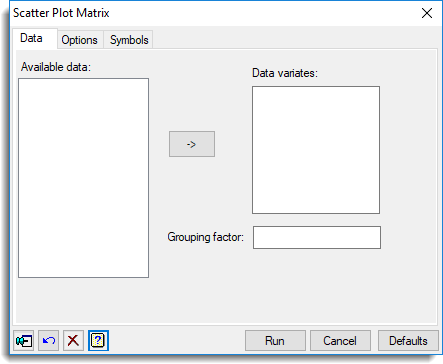This screenshot has height=364, width=443.
Task: Click the blue undo restore arrow icon
Action: (x=49, y=341)
